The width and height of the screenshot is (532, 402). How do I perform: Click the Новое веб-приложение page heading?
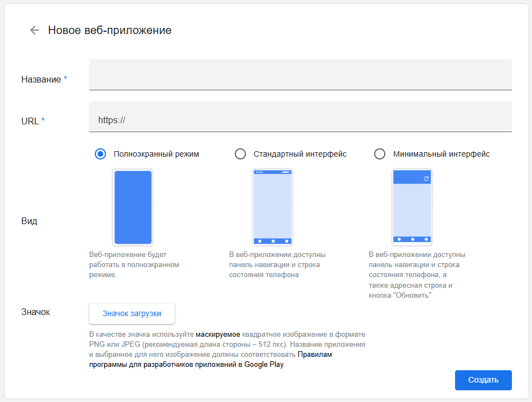coord(110,31)
